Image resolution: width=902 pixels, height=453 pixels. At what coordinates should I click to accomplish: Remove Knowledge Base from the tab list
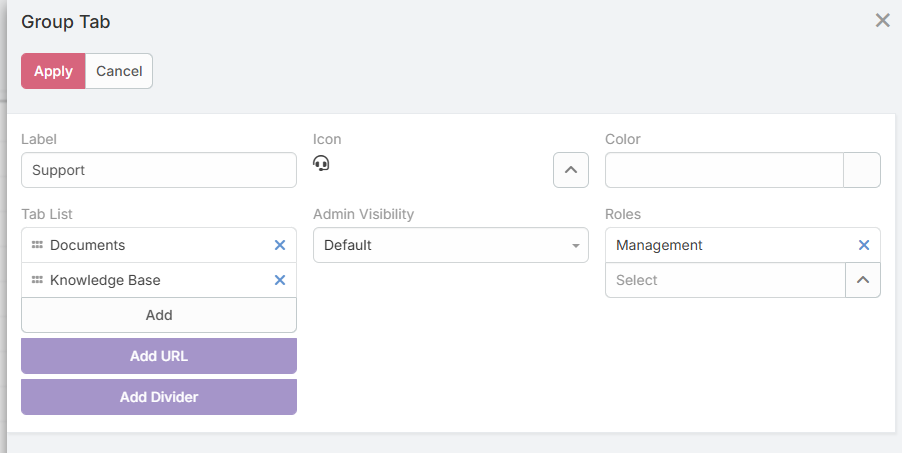pos(280,280)
